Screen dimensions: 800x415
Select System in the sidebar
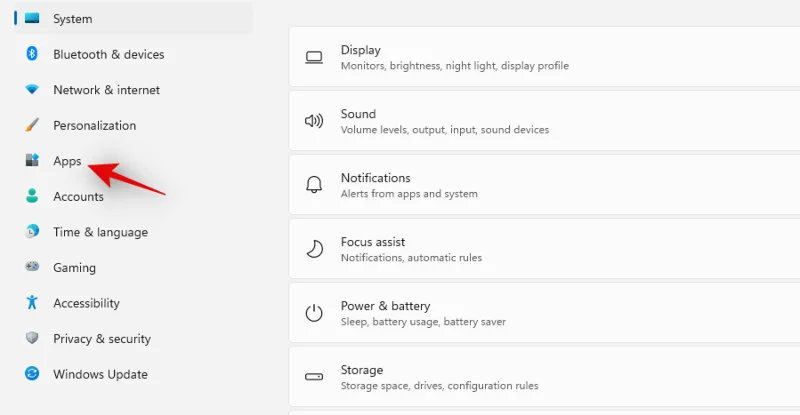[x=72, y=19]
